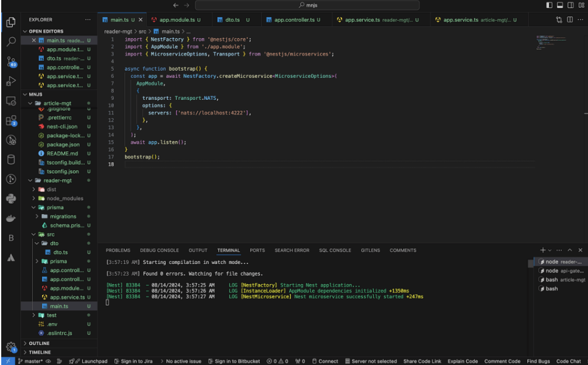Maximize the terminal panel size
The image size is (588, 365).
point(570,250)
